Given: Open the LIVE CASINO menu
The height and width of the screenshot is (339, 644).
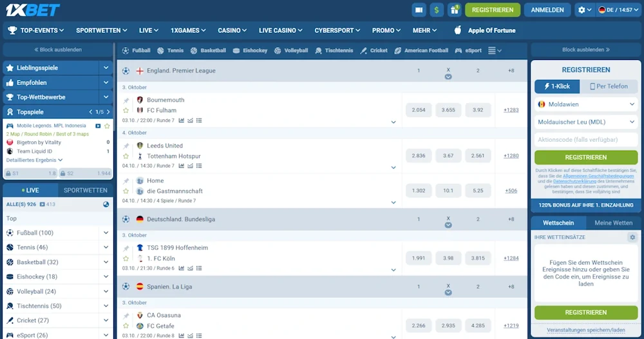Looking at the screenshot, I should pyautogui.click(x=281, y=30).
